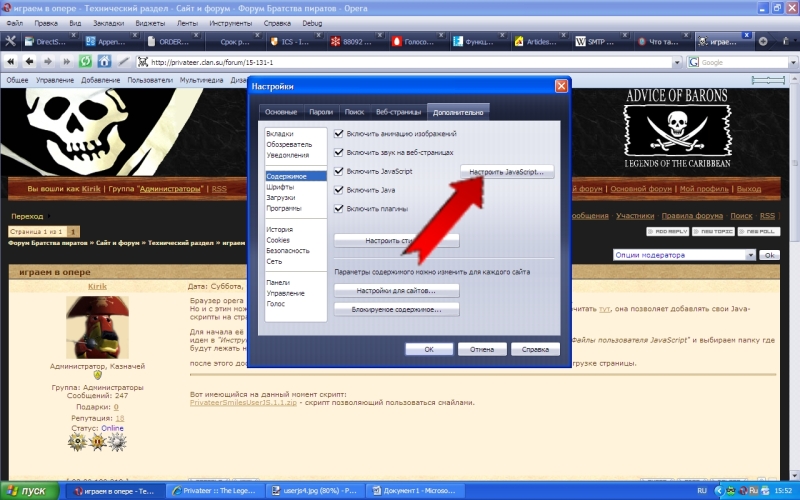Toggle 'Включить звук на веб-страницах' checkbox
The height and width of the screenshot is (500, 800).
pyautogui.click(x=338, y=152)
